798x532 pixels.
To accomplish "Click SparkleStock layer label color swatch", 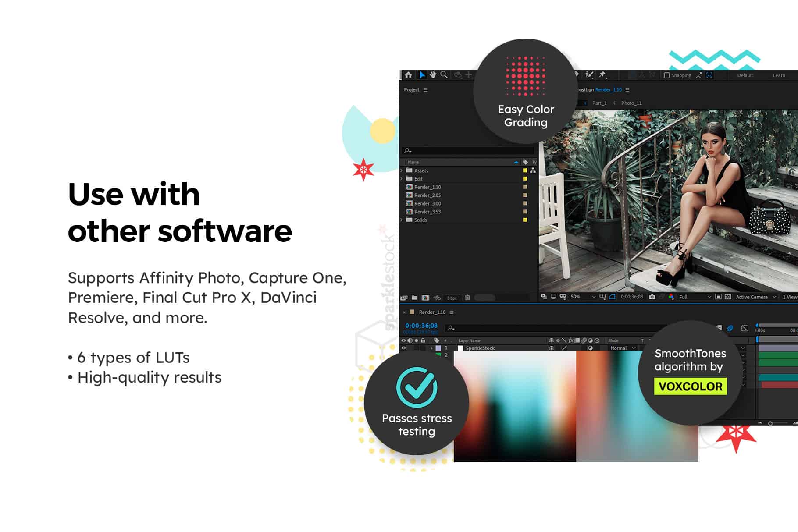I will [438, 348].
